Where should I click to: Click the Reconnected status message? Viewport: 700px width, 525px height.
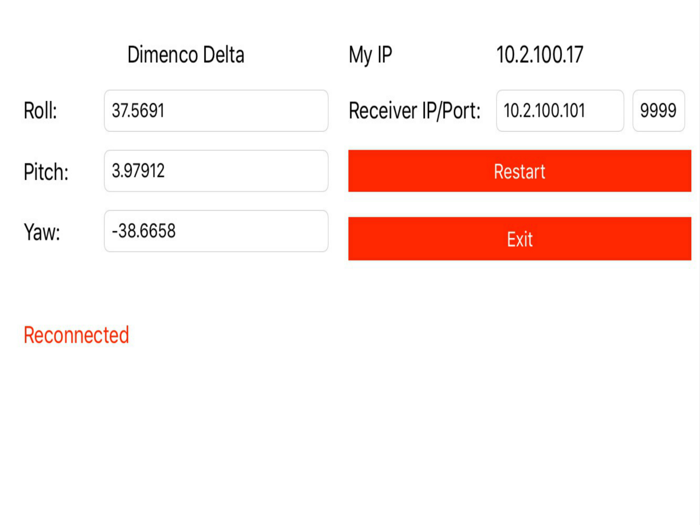coord(76,335)
